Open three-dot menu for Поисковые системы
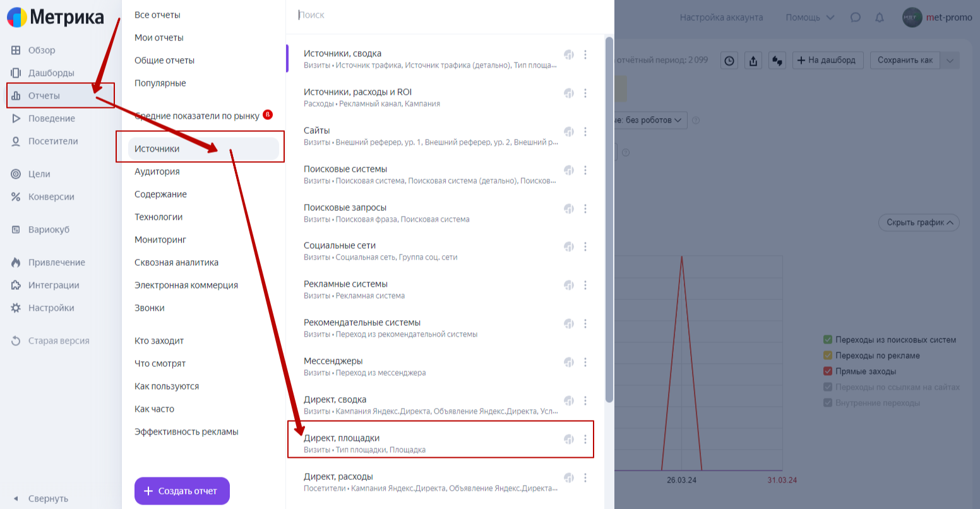Image resolution: width=980 pixels, height=509 pixels. coord(585,171)
